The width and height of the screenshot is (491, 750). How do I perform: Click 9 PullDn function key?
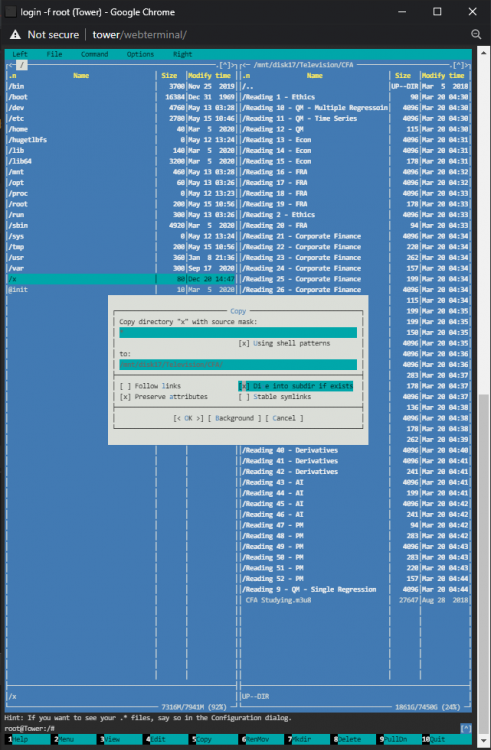[x=400, y=739]
